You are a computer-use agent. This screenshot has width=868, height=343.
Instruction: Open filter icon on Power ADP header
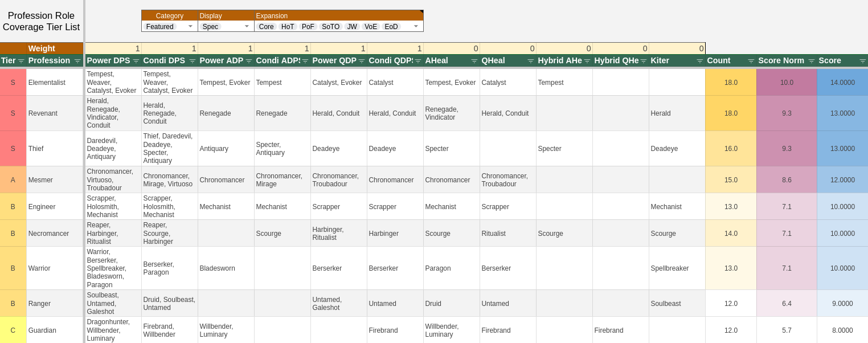249,61
